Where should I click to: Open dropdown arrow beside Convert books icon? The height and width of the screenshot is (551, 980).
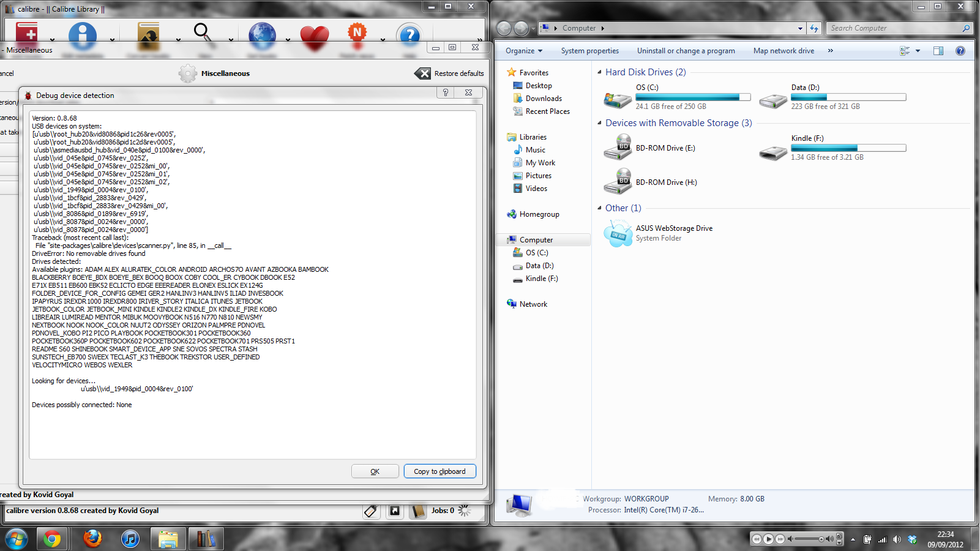(178, 40)
